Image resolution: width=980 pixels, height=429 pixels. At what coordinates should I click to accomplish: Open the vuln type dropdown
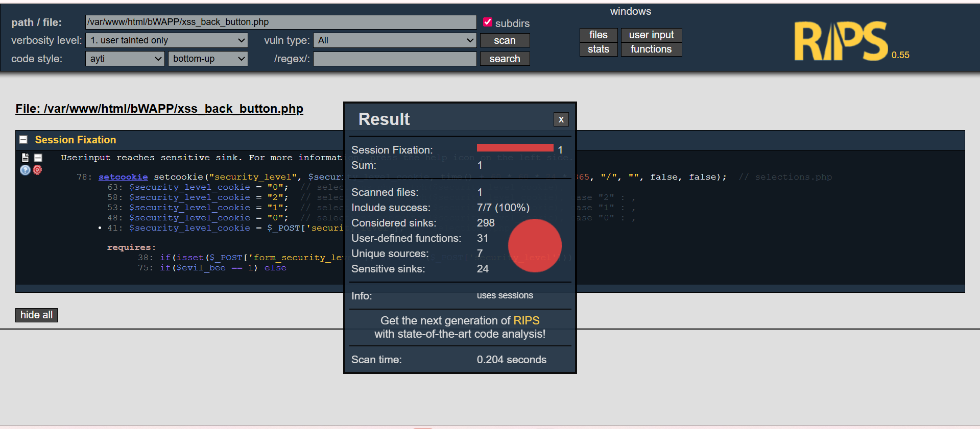click(x=395, y=40)
